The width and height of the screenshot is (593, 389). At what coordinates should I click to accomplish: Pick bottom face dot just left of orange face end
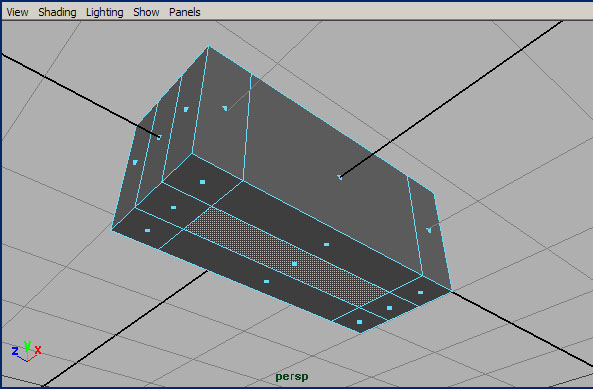coord(174,208)
